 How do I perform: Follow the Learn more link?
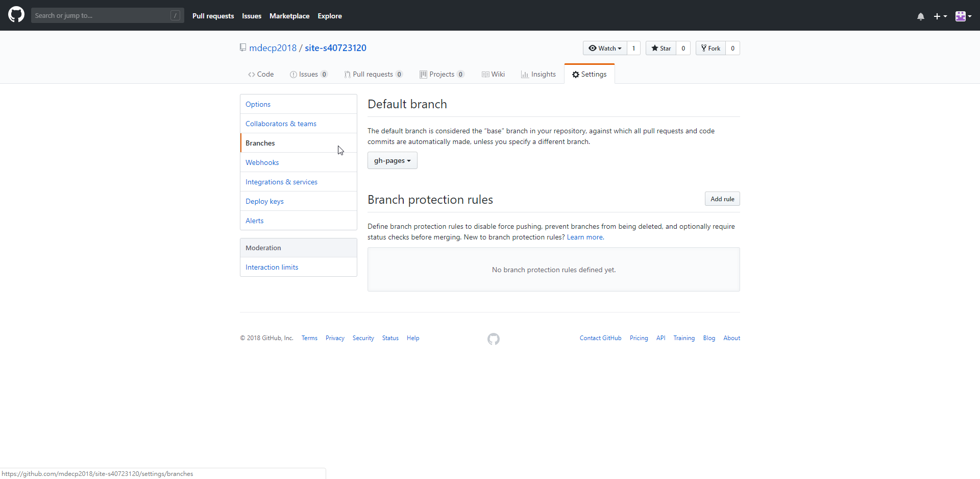click(x=585, y=237)
